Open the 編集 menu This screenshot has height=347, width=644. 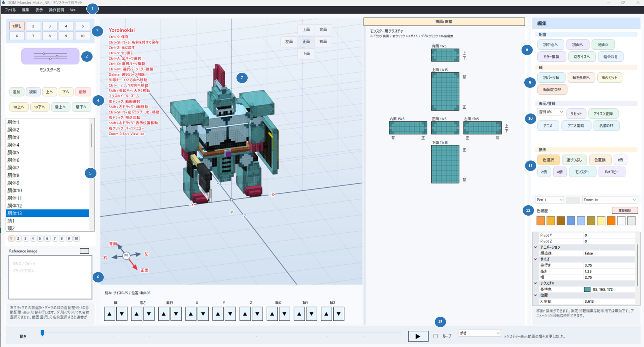[x=26, y=10]
